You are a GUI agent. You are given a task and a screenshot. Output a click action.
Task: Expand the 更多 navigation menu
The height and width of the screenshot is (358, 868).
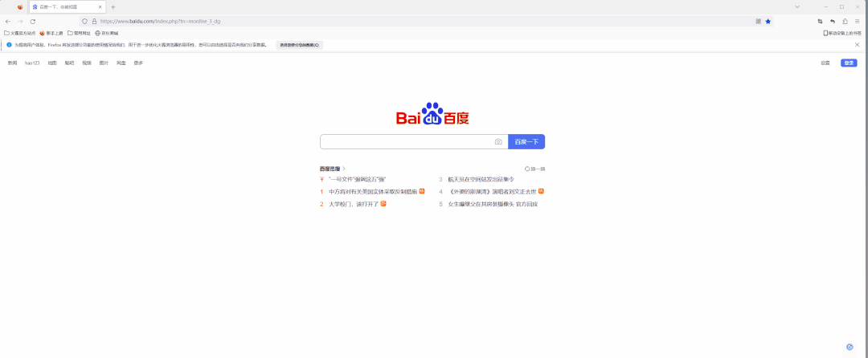138,63
